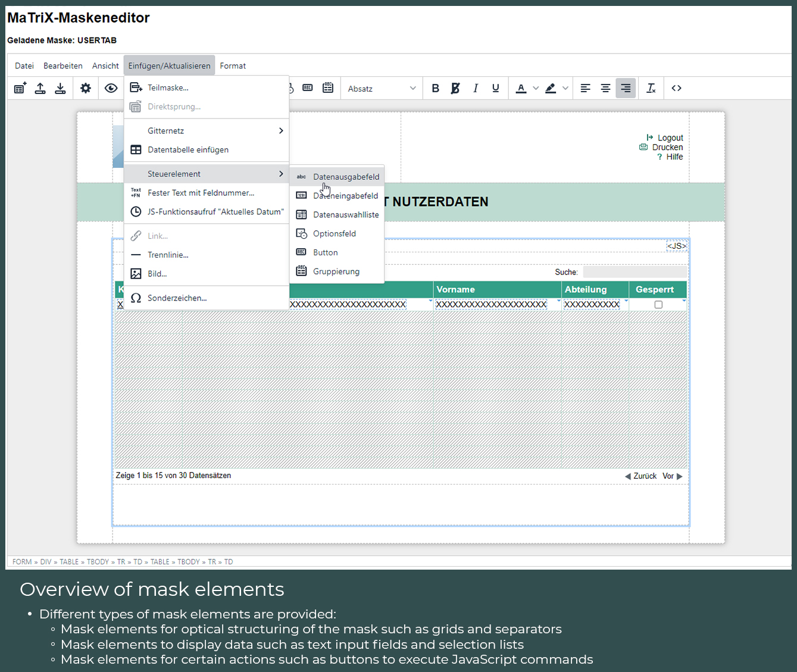Toggle italic formatting
Image resolution: width=797 pixels, height=672 pixels.
pyautogui.click(x=476, y=88)
